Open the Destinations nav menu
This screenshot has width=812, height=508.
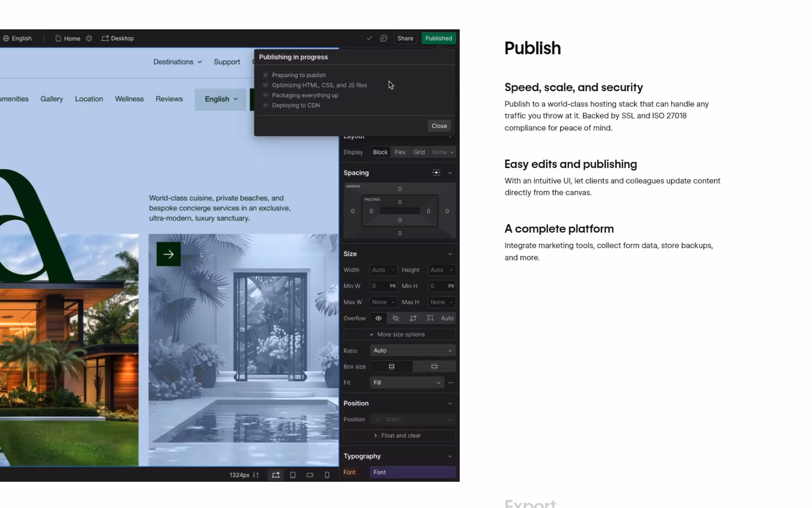coord(177,62)
